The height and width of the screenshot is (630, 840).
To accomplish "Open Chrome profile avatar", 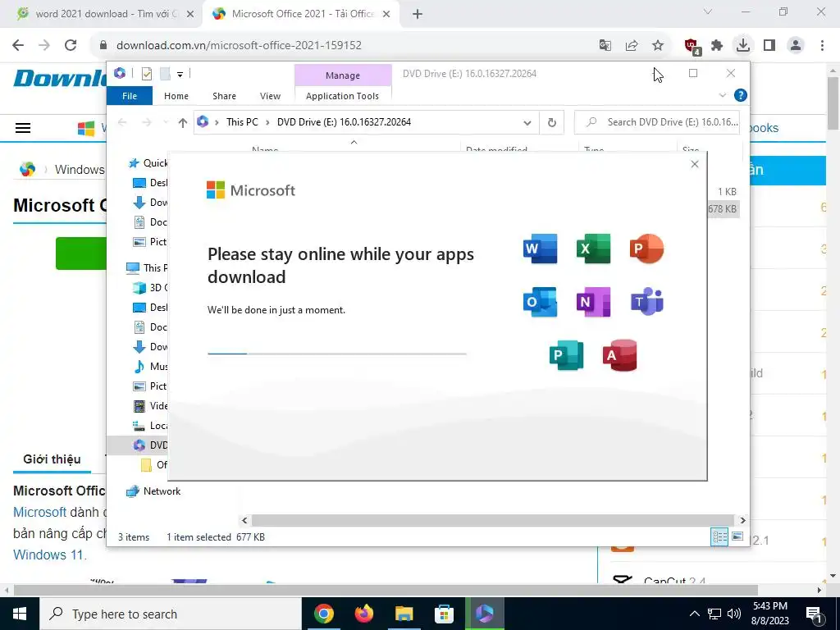I will tap(796, 45).
